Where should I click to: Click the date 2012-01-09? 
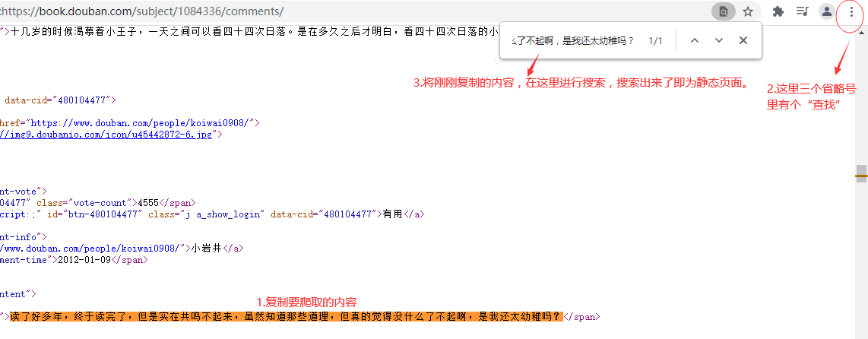(84, 260)
